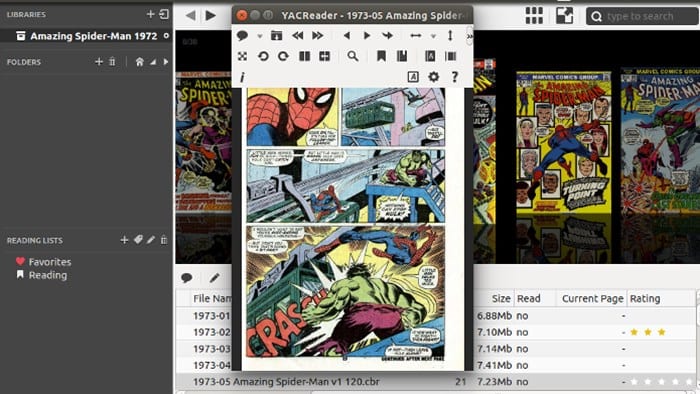This screenshot has height=394, width=700.
Task: Delete reading list with trash icon
Action: pos(164,240)
